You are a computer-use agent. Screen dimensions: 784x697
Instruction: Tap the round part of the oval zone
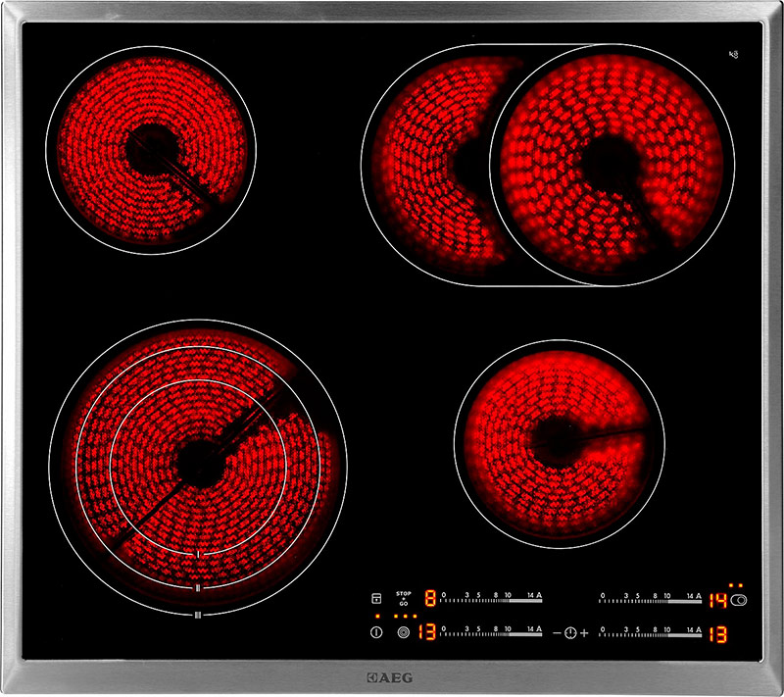pos(612,164)
